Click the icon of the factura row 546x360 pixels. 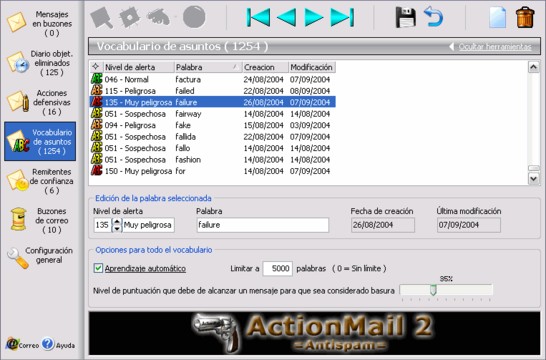tap(96, 79)
